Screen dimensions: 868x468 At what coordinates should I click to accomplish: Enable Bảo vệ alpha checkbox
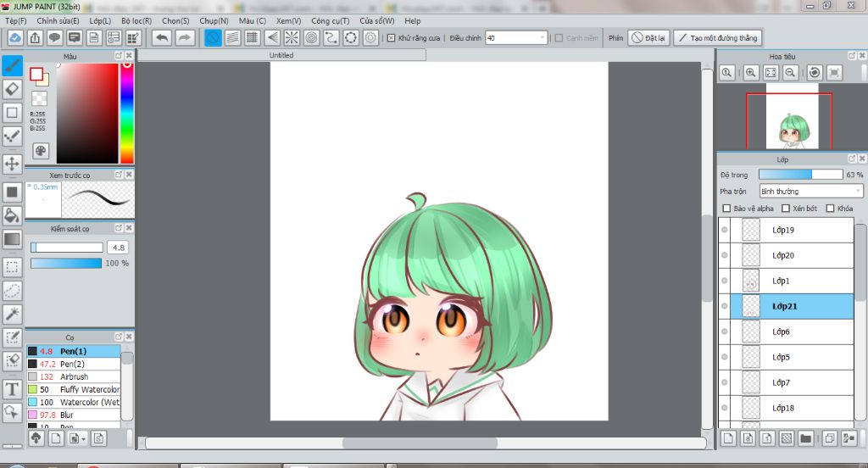click(x=726, y=209)
